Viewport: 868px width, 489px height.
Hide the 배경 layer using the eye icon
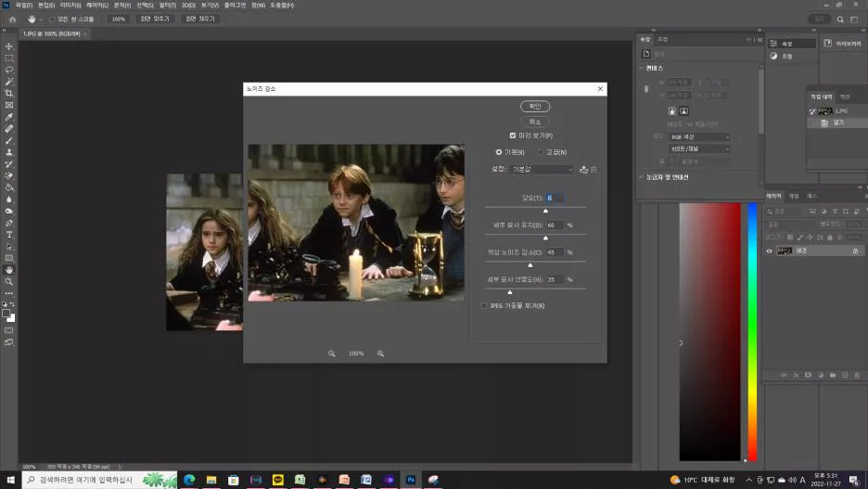pos(769,251)
